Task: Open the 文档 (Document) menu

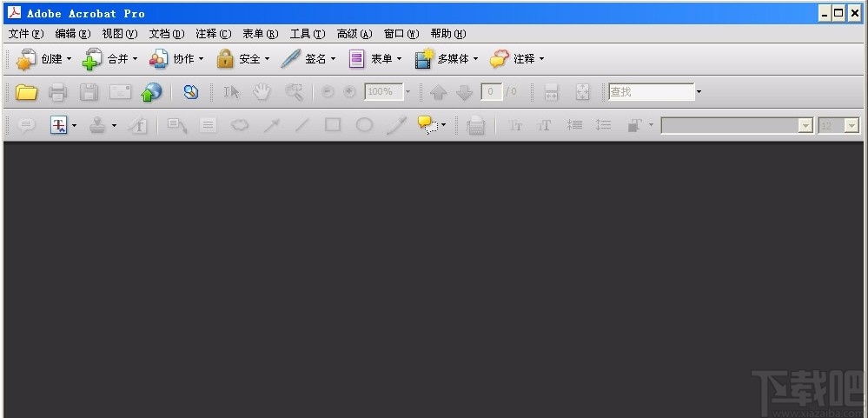Action: coord(167,34)
